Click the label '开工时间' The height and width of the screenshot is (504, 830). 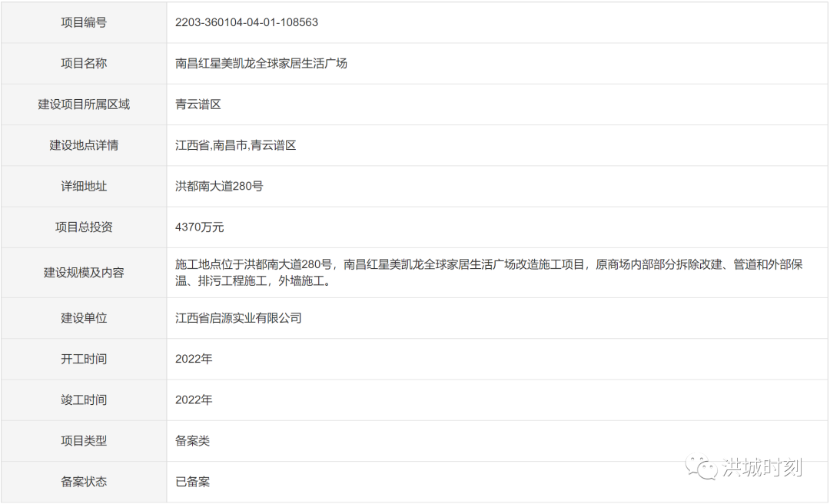point(84,359)
